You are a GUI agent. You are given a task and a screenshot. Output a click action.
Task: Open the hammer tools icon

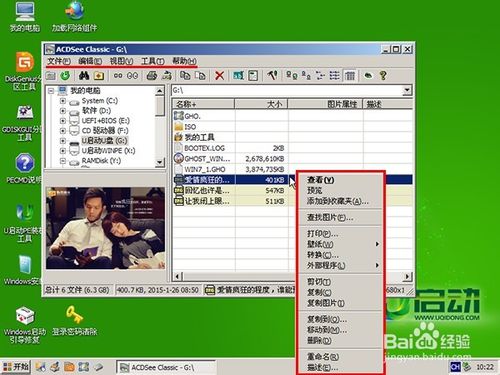click(x=272, y=76)
